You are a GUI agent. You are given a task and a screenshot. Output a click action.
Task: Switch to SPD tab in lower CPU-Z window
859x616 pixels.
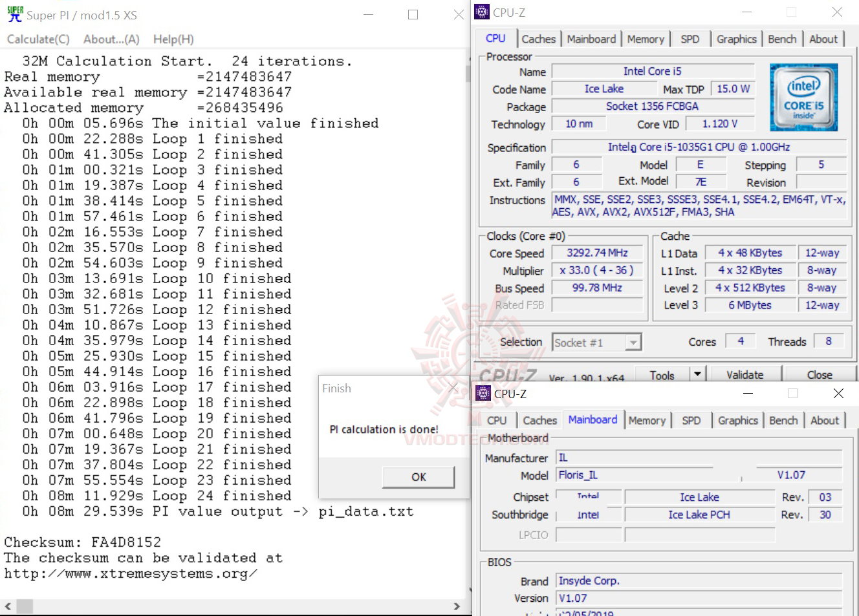(691, 420)
